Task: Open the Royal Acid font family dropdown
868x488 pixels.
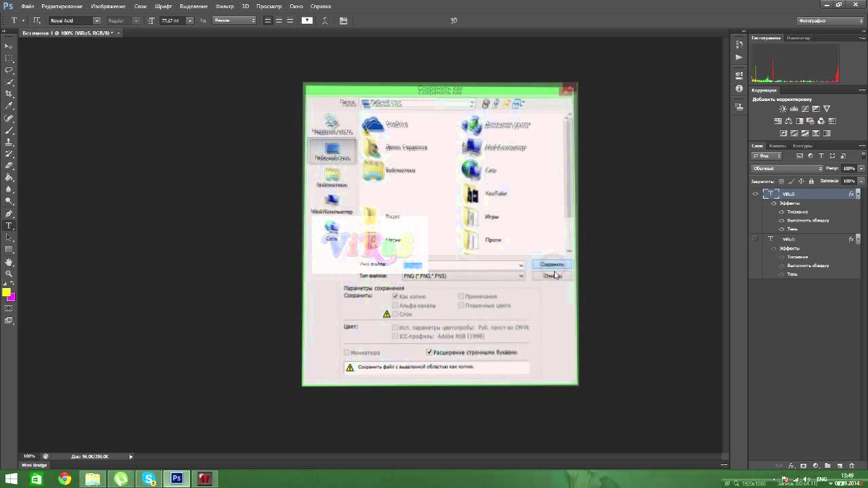Action: coord(96,21)
